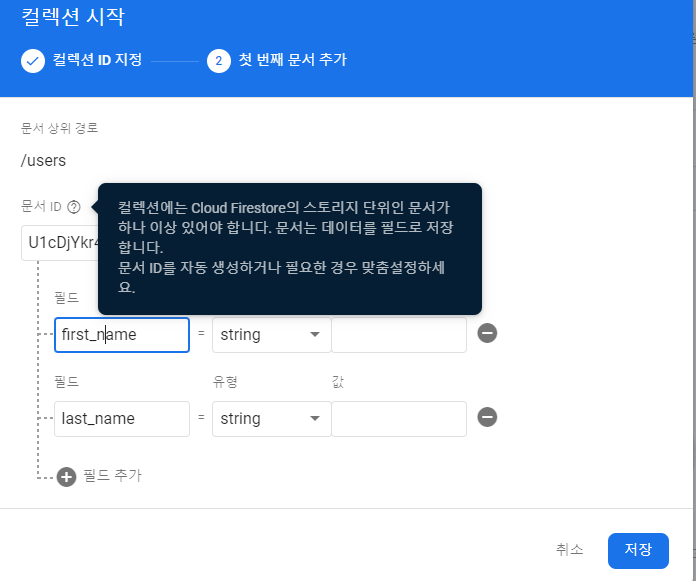Open type dropdown for first_name field
Screen dimensions: 696x581
click(x=271, y=335)
